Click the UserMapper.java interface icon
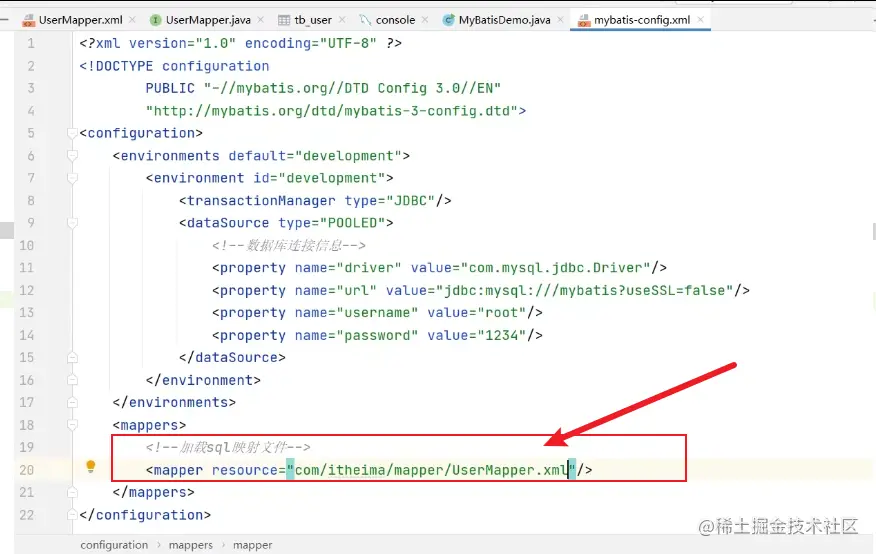This screenshot has width=876, height=554. point(156,20)
